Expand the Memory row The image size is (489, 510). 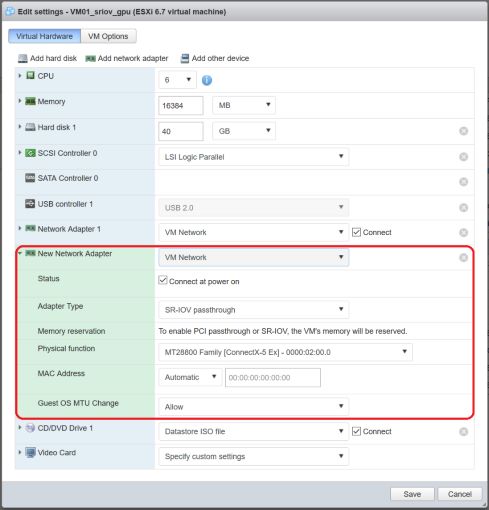20,101
